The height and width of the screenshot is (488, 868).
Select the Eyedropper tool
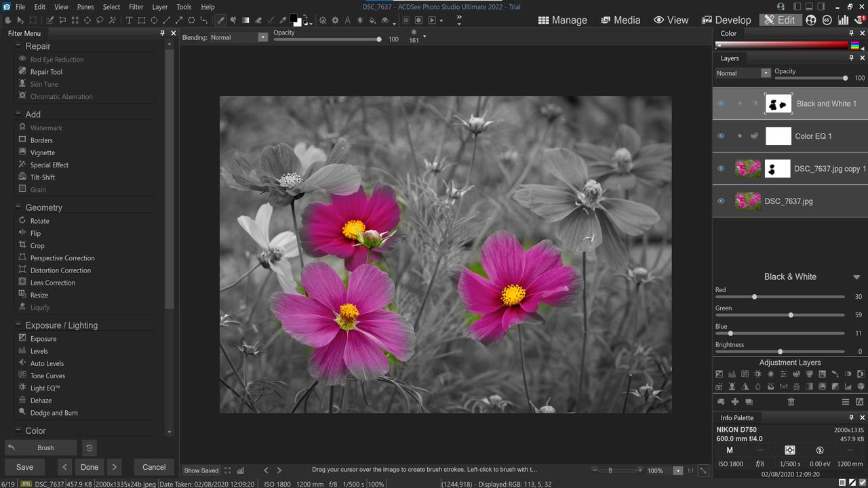pos(283,20)
